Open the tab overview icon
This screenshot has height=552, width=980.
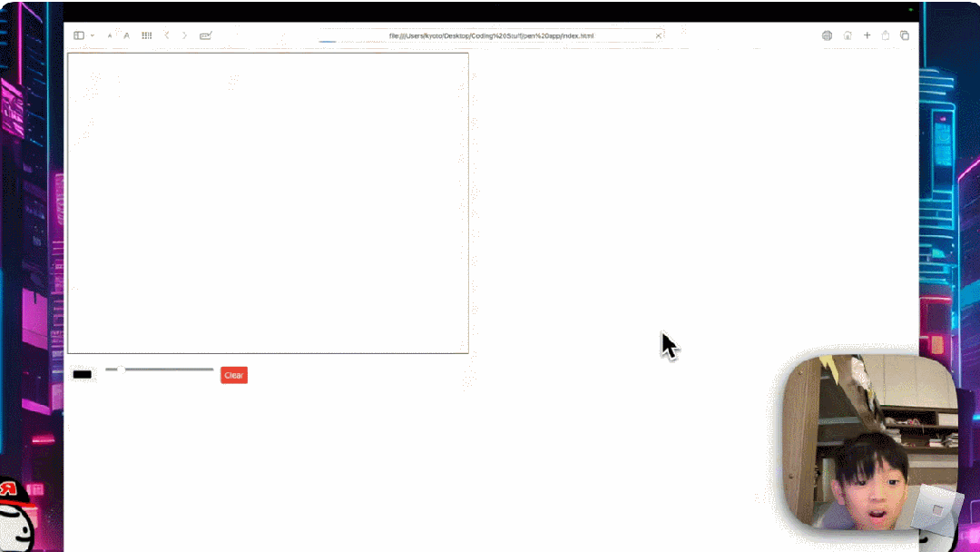905,35
